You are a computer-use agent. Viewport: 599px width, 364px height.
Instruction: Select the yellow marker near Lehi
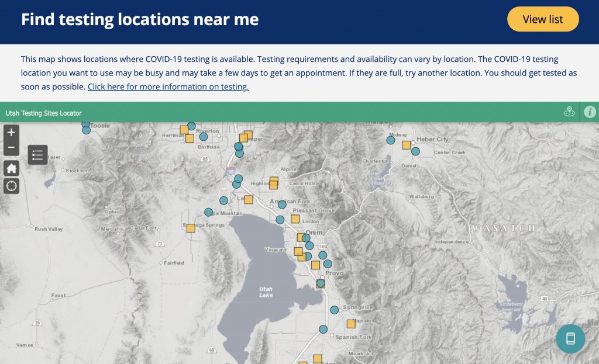[x=248, y=200]
